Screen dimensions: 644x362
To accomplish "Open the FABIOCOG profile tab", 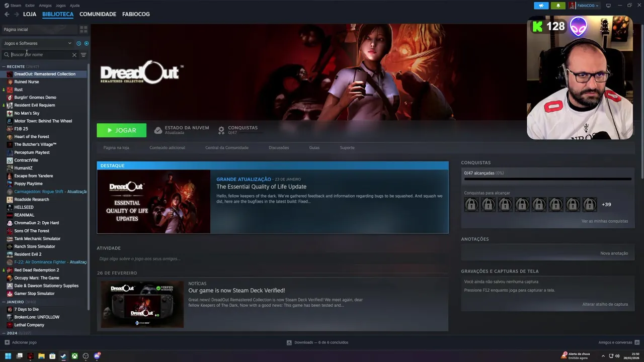I will coord(136,14).
